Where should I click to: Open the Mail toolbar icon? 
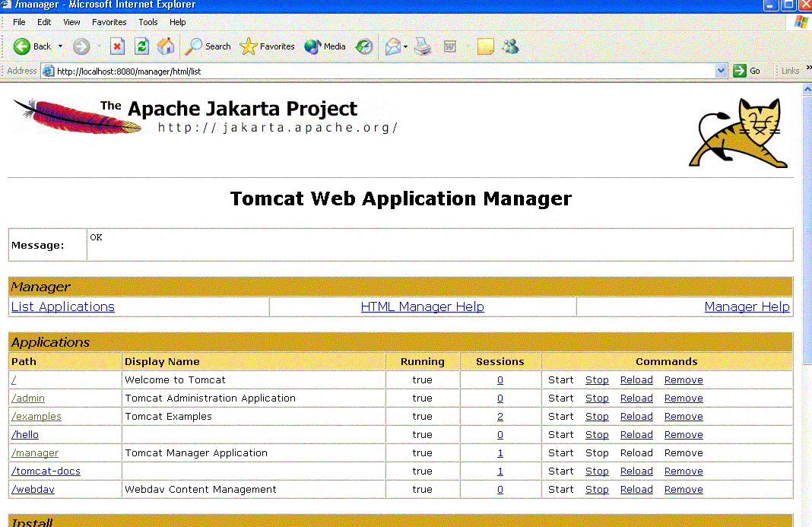pyautogui.click(x=392, y=46)
